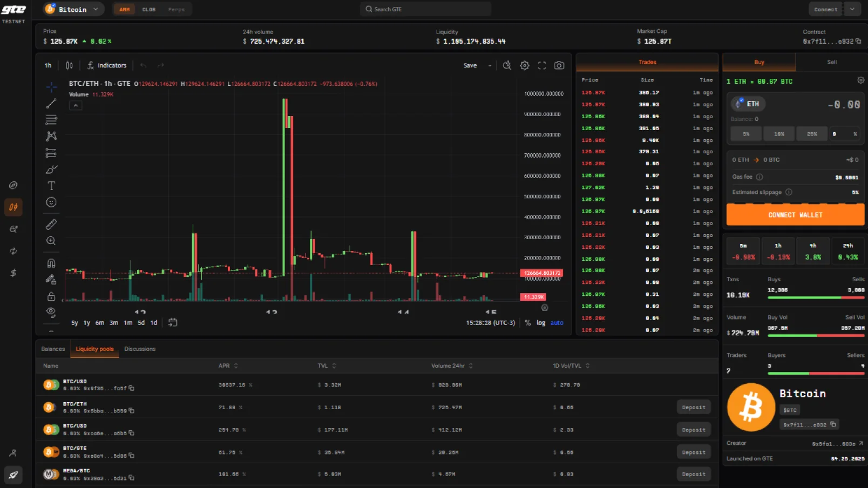
Task: Deposit into the BTC/ETH pool
Action: 694,408
